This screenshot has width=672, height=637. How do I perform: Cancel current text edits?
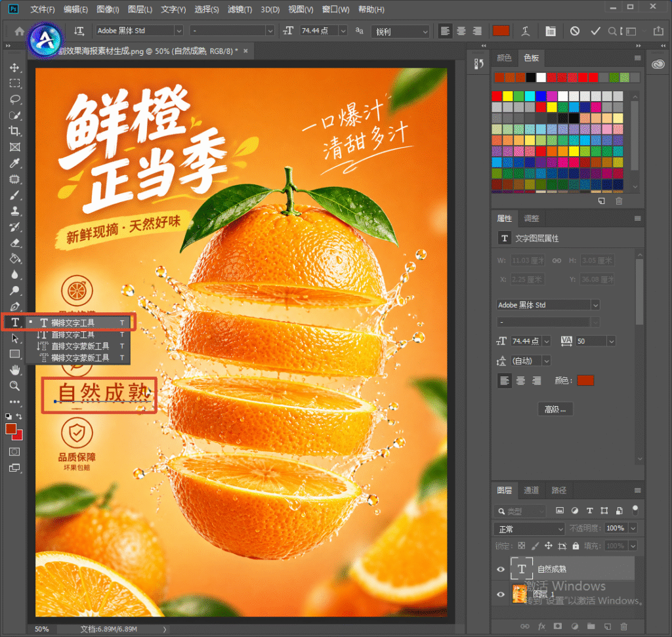575,31
